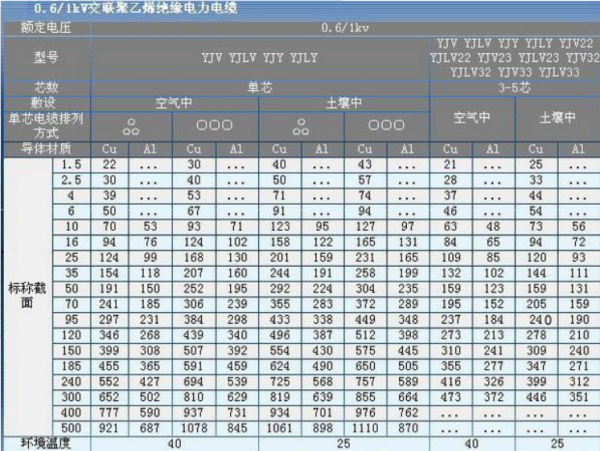Click the value 762 in the 400 row
This screenshot has width=600, height=451.
[x=408, y=413]
